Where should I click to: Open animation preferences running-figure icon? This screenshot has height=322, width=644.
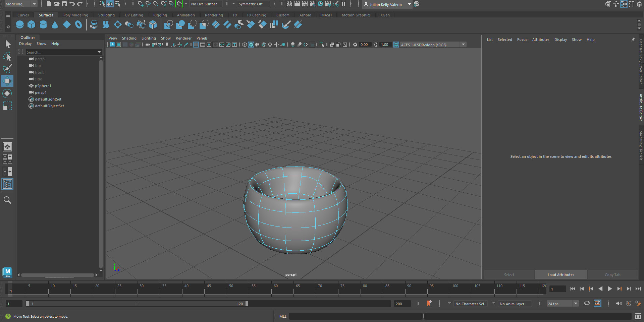coord(638,303)
